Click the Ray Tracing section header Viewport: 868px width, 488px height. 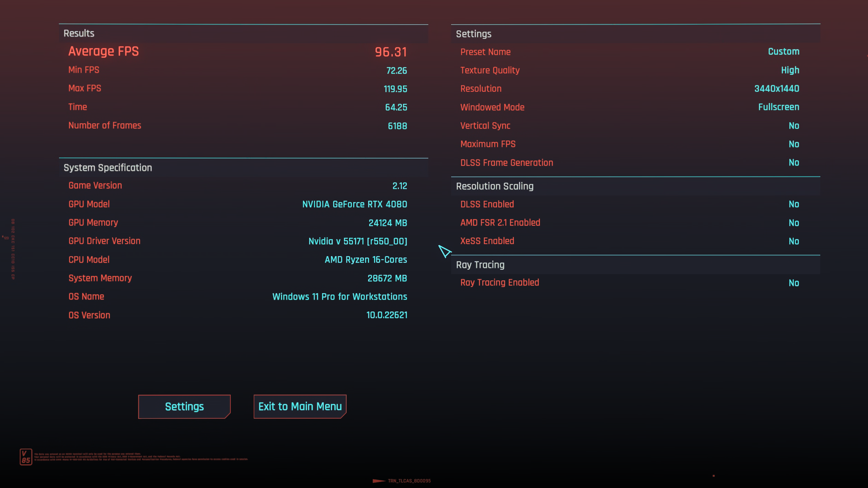point(480,265)
